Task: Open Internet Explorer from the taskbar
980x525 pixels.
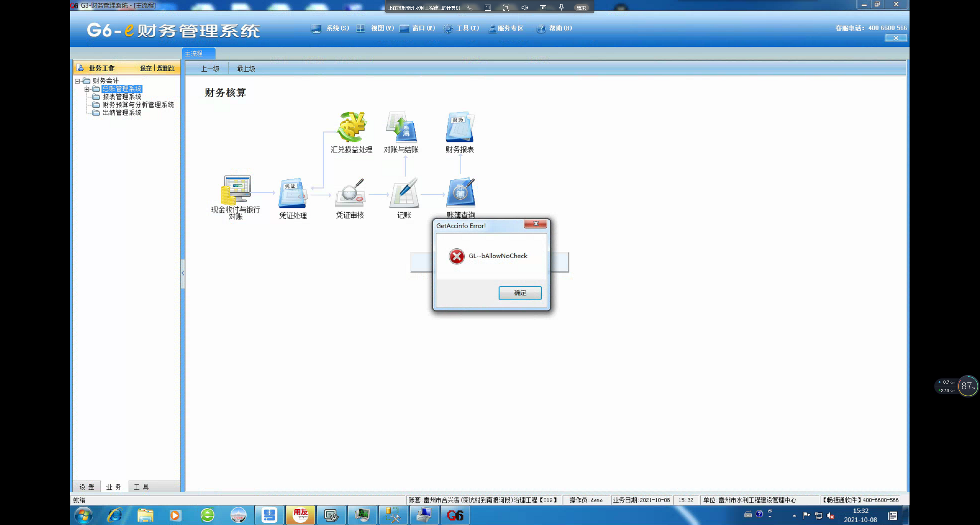Action: point(115,515)
